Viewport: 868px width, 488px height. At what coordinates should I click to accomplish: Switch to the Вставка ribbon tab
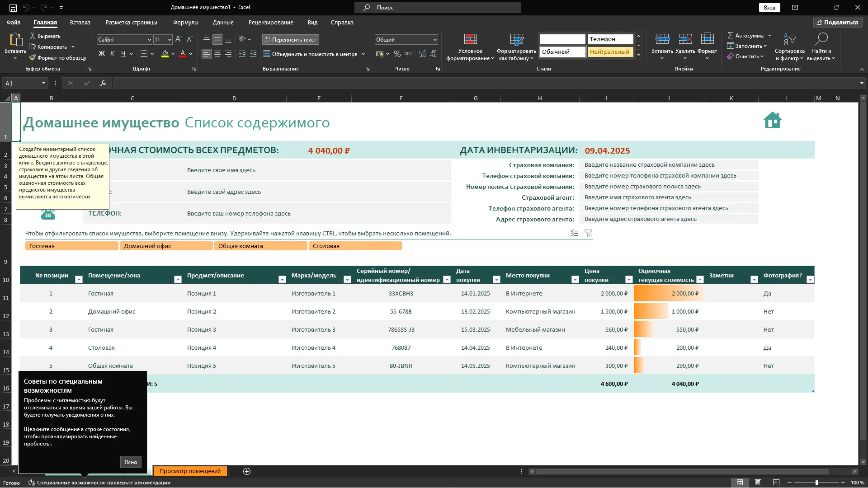[x=80, y=22]
